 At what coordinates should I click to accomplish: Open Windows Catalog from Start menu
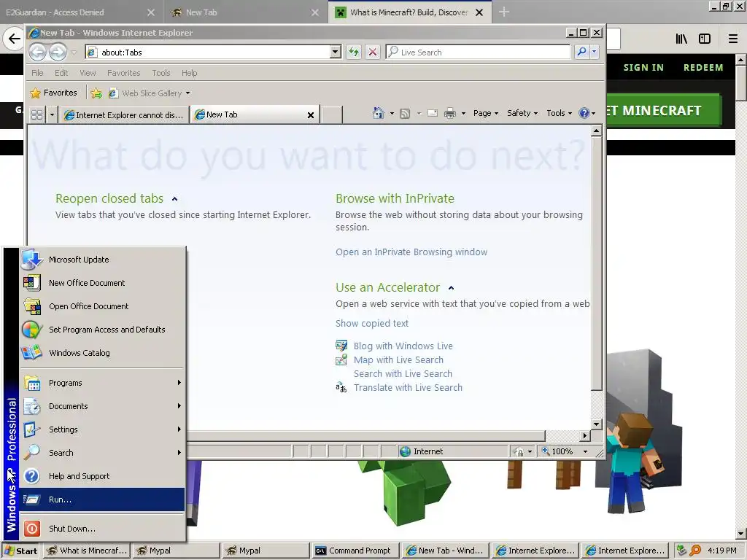(102, 353)
